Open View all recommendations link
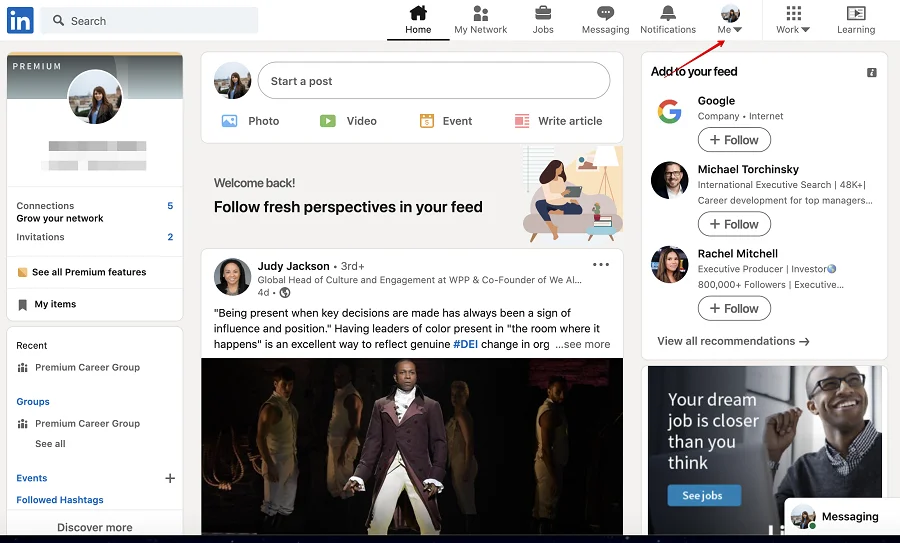The image size is (900, 543). (x=733, y=341)
